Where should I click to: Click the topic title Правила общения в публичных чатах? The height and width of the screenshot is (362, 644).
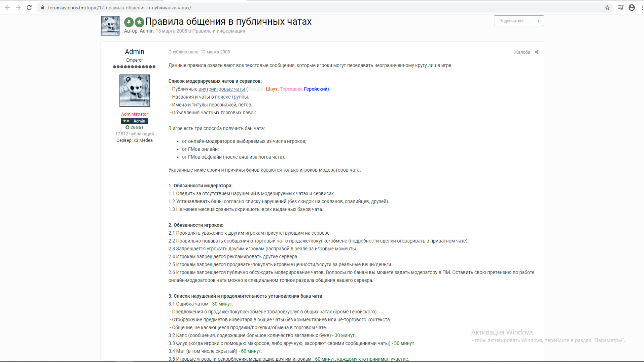point(228,21)
